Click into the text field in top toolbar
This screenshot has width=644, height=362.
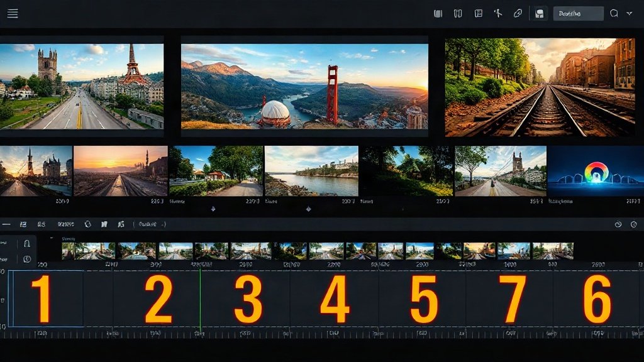pos(579,14)
